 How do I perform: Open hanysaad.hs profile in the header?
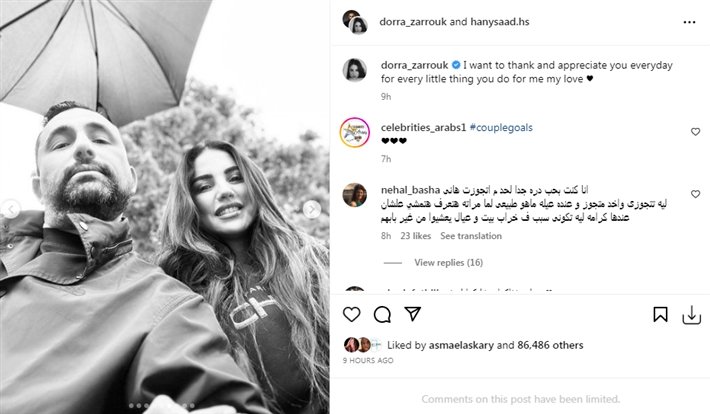tap(500, 22)
